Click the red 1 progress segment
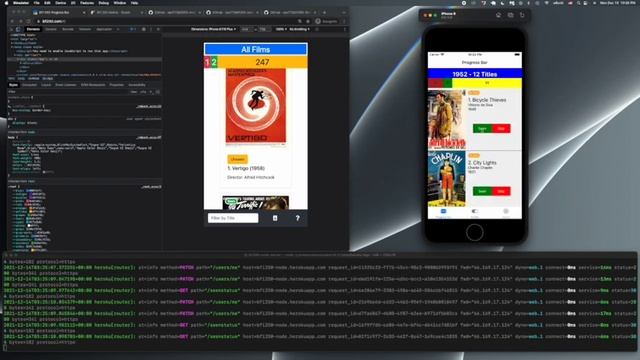This screenshot has width=640, height=360. 207,62
